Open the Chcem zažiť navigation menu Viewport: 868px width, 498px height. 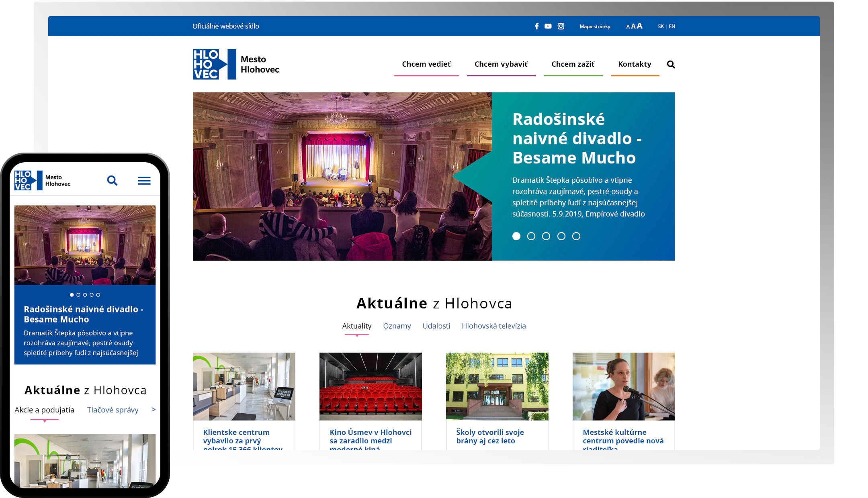click(x=573, y=64)
